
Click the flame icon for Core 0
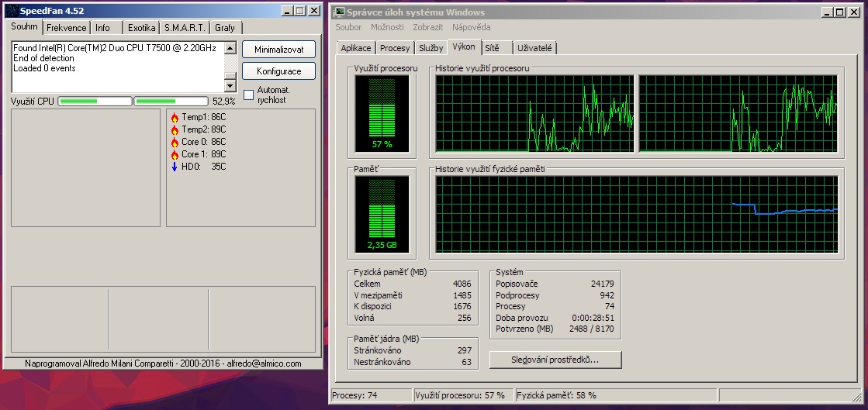[x=175, y=143]
